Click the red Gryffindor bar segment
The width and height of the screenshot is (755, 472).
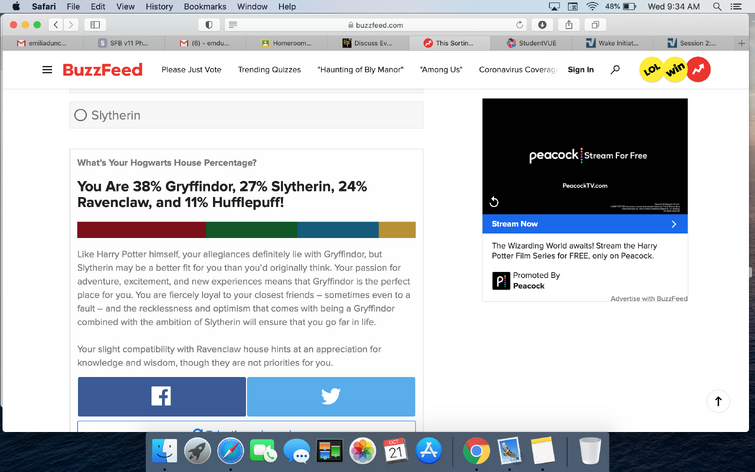[142, 230]
